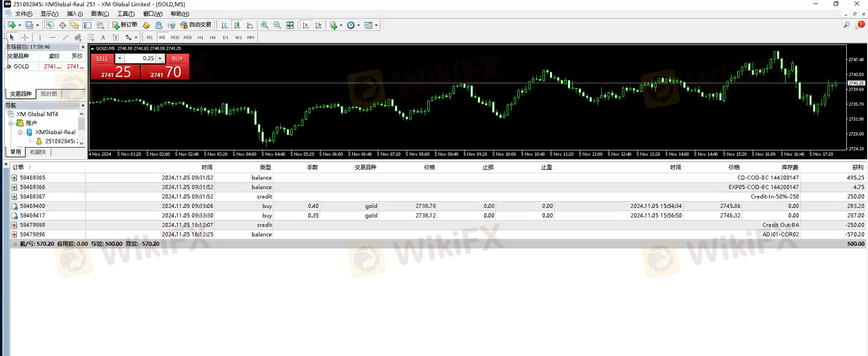Select the GOLD symbol row
Image resolution: width=868 pixels, height=356 pixels.
click(x=46, y=67)
